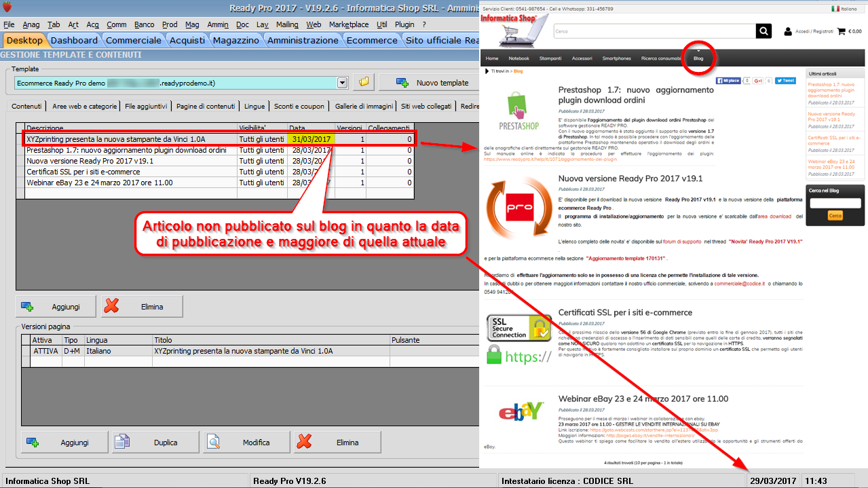Click the Ready Pro strawberry title icon
Image resolution: width=868 pixels, height=488 pixels.
click(x=7, y=7)
